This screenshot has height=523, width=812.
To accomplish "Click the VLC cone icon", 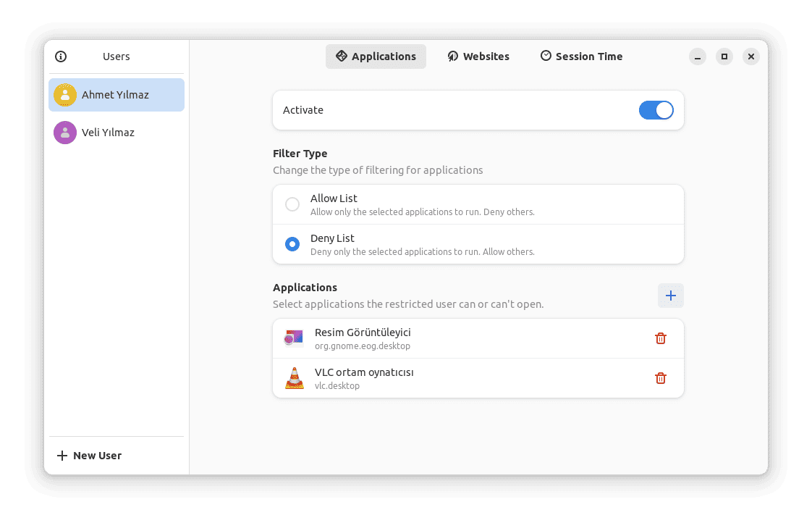I will tap(294, 378).
